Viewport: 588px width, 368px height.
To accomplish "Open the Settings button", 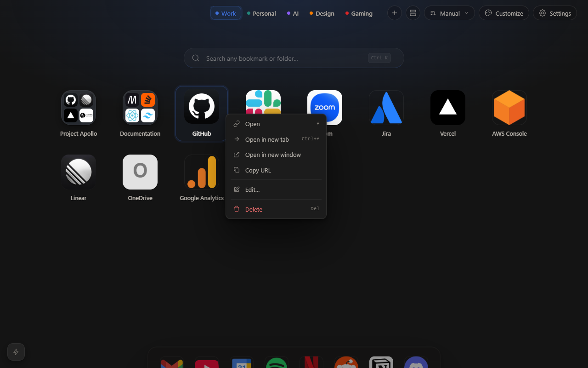I will click(555, 13).
